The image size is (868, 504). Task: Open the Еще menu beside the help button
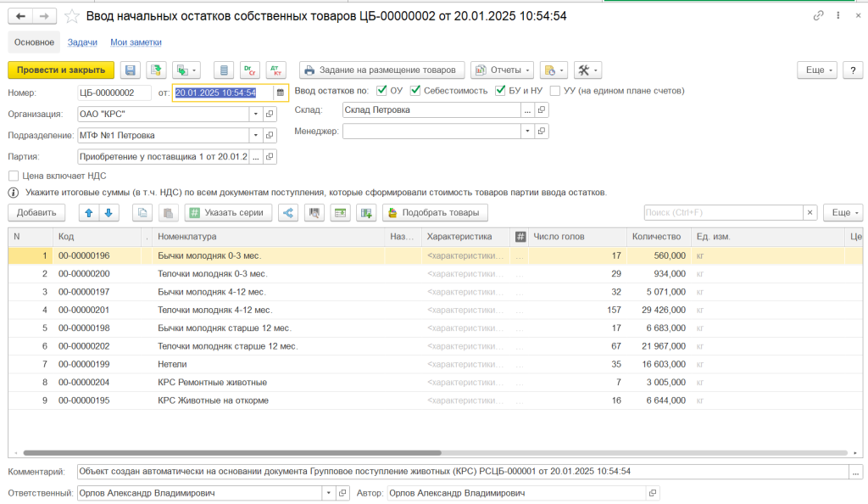(x=817, y=70)
